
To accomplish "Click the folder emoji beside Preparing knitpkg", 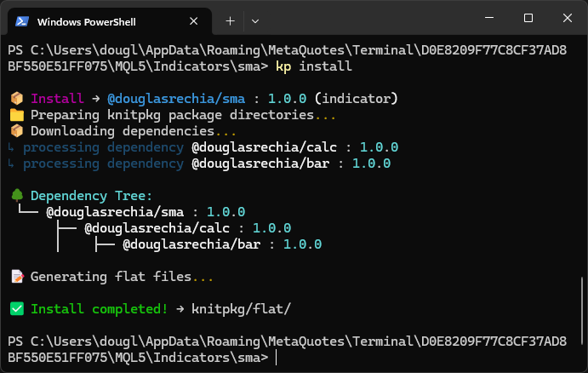I will (x=15, y=115).
